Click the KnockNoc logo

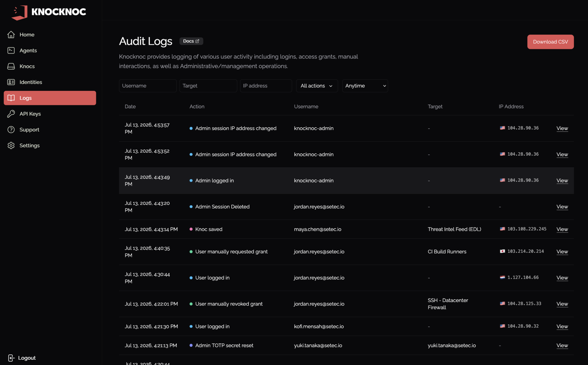[49, 12]
